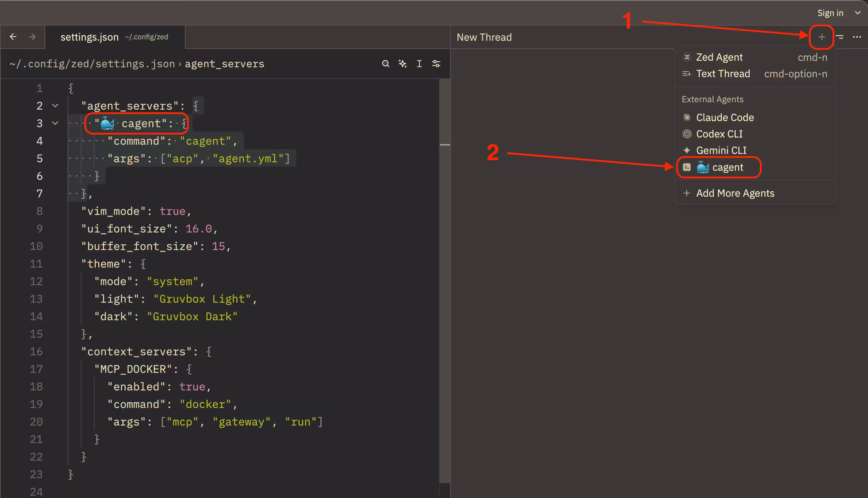Image resolution: width=868 pixels, height=498 pixels.
Task: Open the thread history list icon
Action: click(840, 37)
